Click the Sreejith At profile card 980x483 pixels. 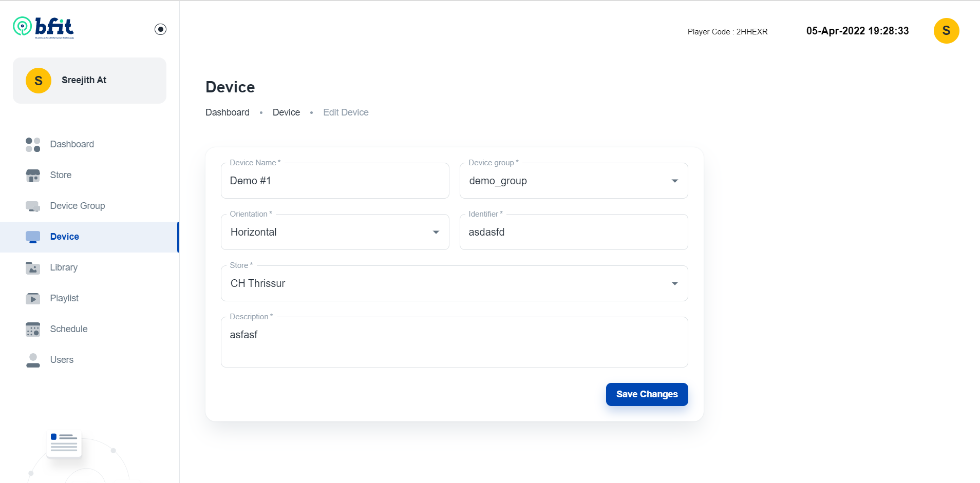tap(89, 81)
